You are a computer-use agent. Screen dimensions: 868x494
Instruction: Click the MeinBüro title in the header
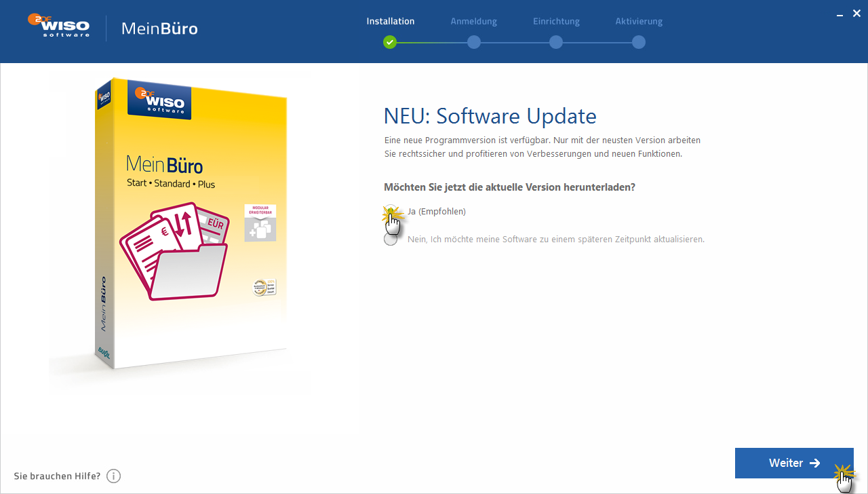pos(159,28)
